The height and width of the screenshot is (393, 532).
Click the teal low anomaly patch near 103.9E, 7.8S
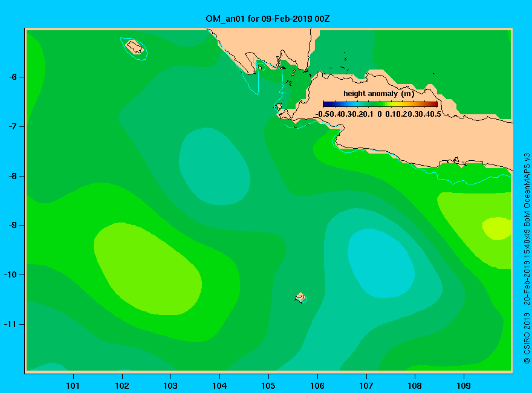point(215,166)
